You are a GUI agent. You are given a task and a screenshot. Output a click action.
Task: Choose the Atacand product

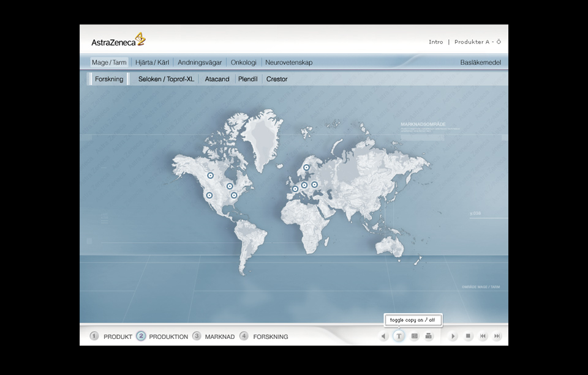click(217, 79)
